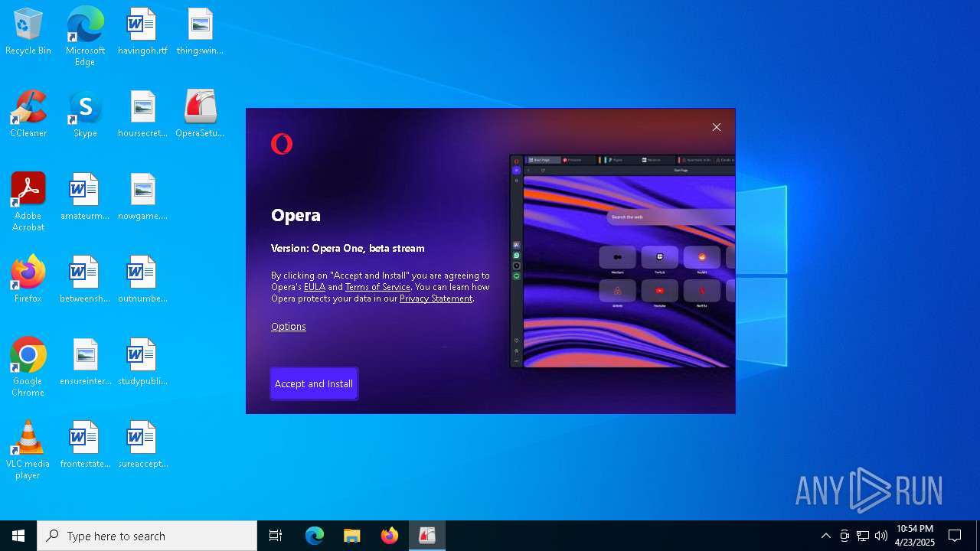Screen dimensions: 980x551
Task: Open the Privacy Statement link
Action: point(436,298)
